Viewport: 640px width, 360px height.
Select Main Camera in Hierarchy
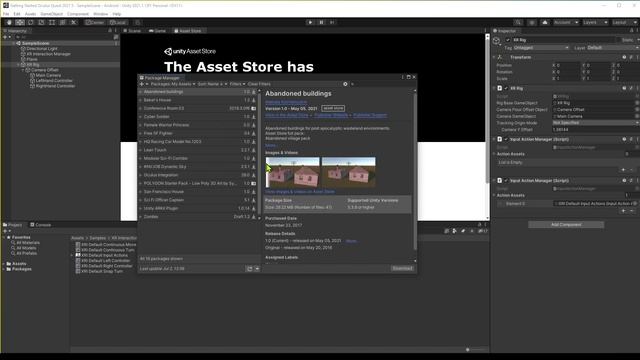tap(48, 76)
